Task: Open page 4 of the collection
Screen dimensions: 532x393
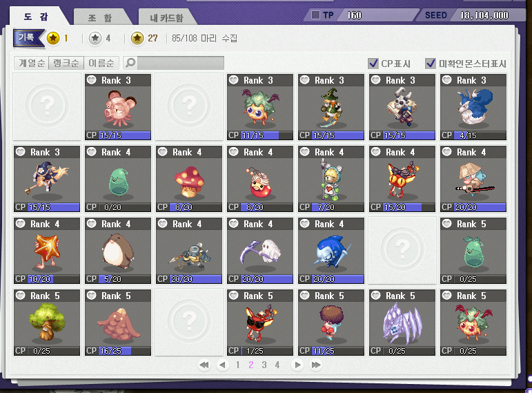Action: (x=277, y=365)
